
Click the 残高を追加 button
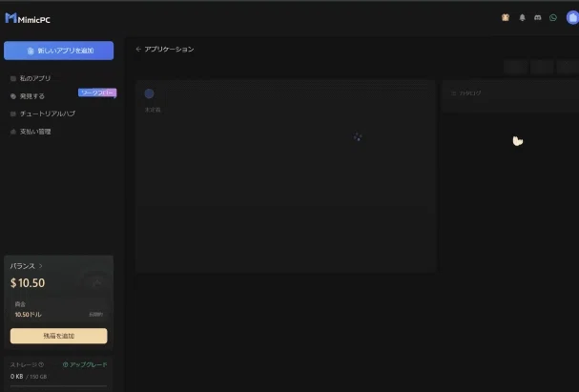click(x=59, y=336)
